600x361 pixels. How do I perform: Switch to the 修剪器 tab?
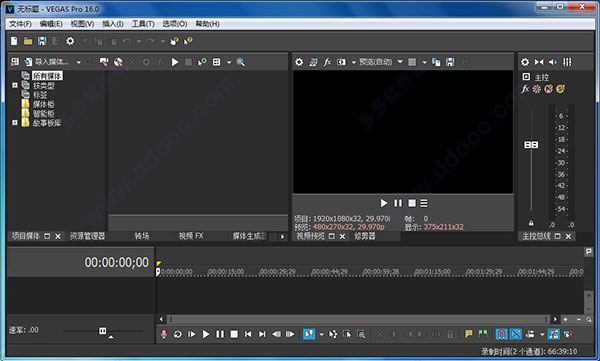click(365, 236)
